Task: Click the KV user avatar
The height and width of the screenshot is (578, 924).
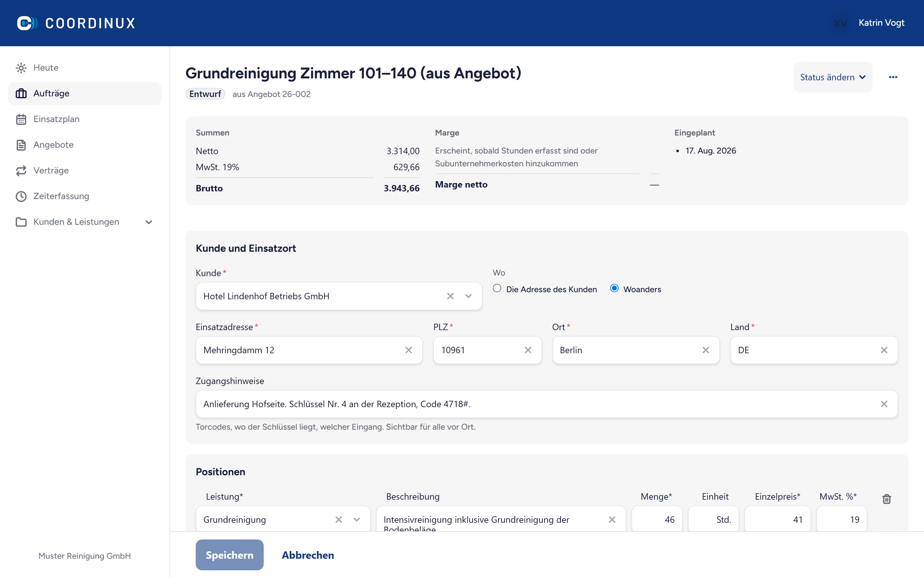Action: coord(840,23)
